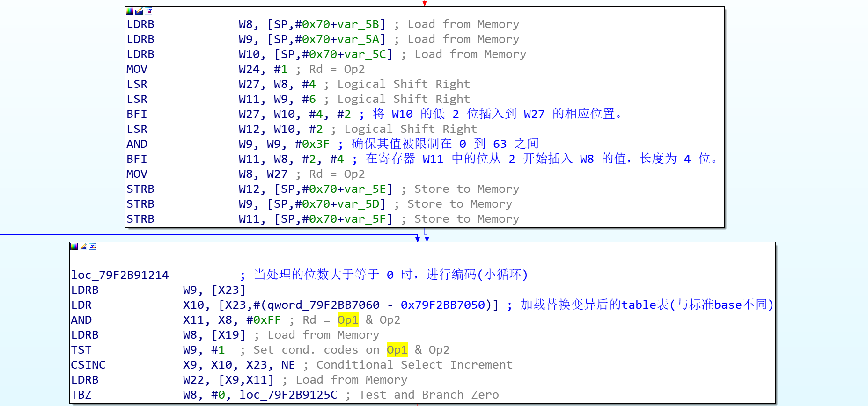Click STRB mnemonic on the W11 store line
The image size is (868, 406).
(x=140, y=219)
